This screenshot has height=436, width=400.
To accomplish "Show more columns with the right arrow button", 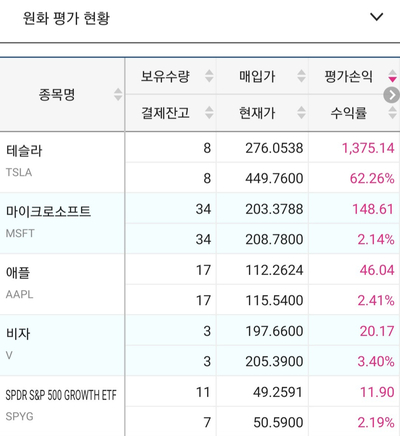I will pos(391,95).
